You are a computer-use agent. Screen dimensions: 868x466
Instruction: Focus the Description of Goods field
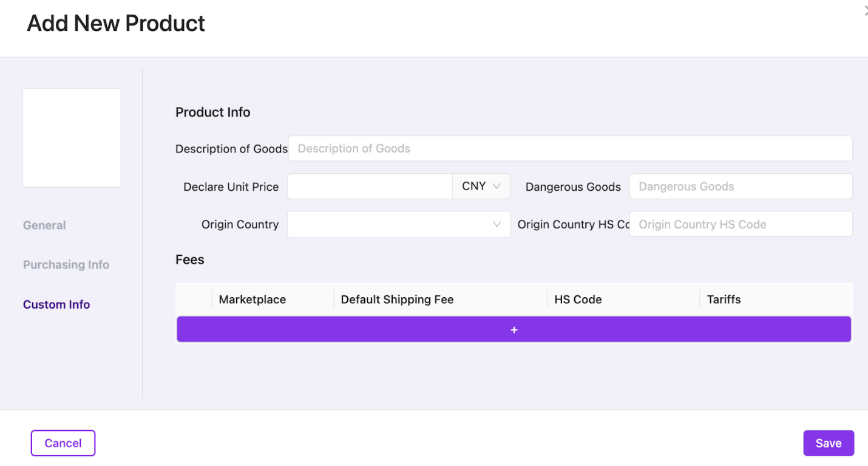570,148
